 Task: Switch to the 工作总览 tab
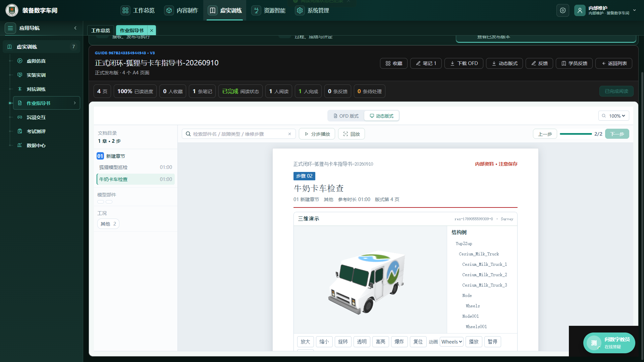click(101, 31)
